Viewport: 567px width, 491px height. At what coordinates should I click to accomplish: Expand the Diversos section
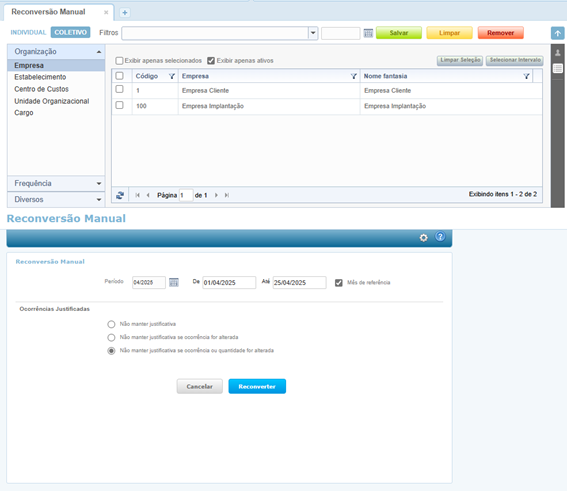coord(56,200)
